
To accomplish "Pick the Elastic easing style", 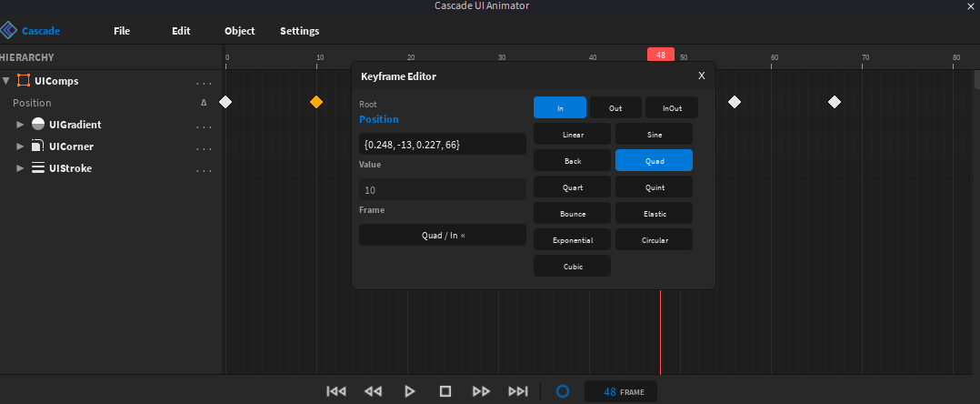I will (654, 214).
